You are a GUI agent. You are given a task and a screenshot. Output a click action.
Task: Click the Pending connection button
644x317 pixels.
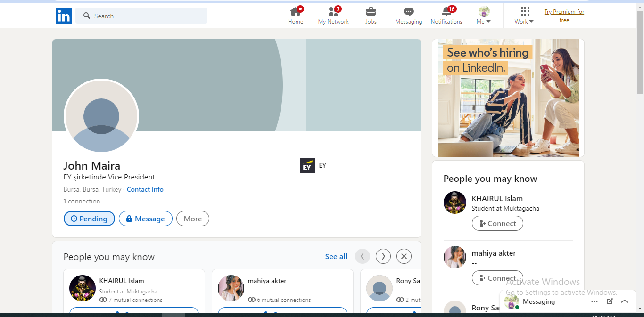(x=89, y=219)
